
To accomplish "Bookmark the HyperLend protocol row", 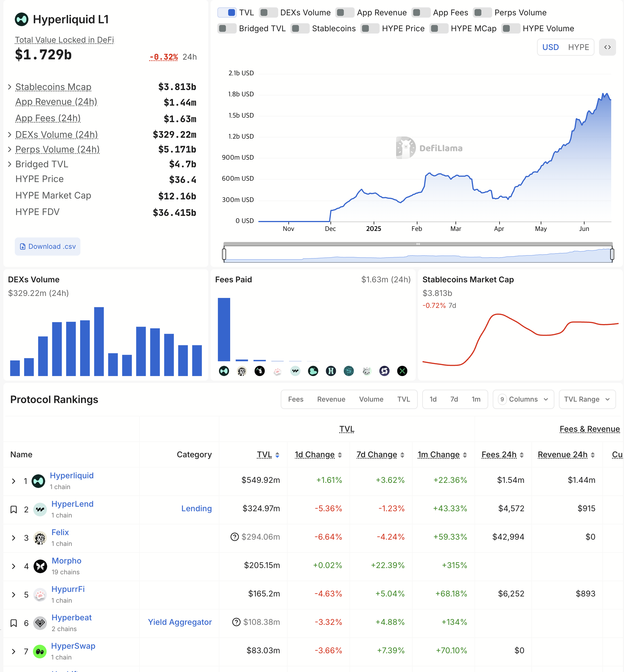I will point(14,509).
